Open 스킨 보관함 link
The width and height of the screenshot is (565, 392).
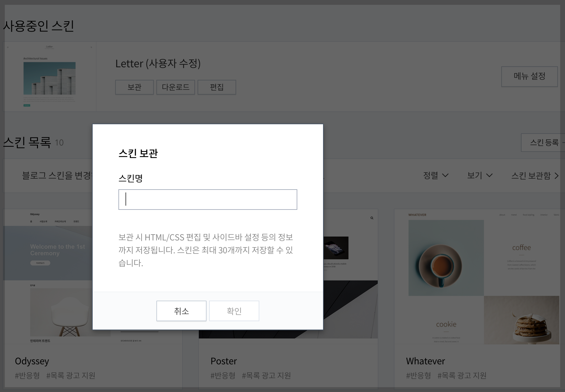[x=535, y=175]
